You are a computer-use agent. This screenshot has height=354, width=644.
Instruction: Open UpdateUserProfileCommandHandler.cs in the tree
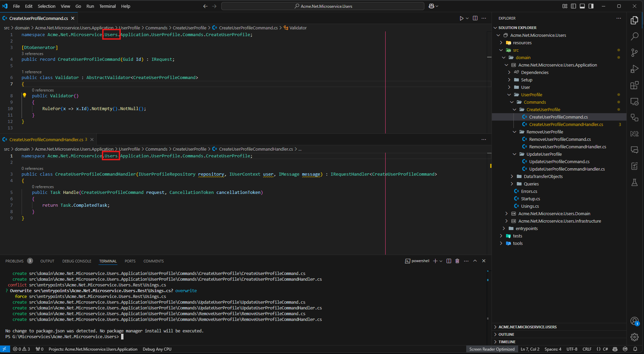click(567, 169)
